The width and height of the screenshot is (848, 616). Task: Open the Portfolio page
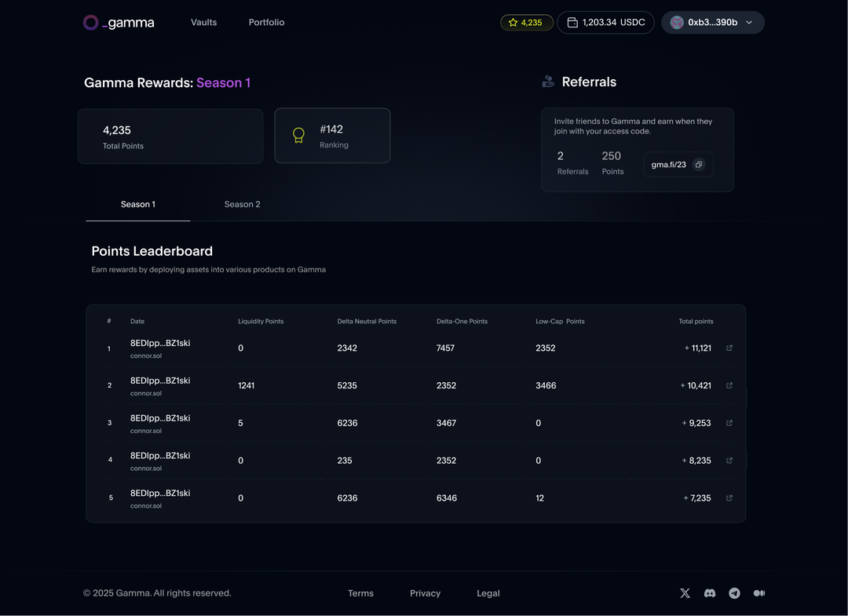coord(267,22)
